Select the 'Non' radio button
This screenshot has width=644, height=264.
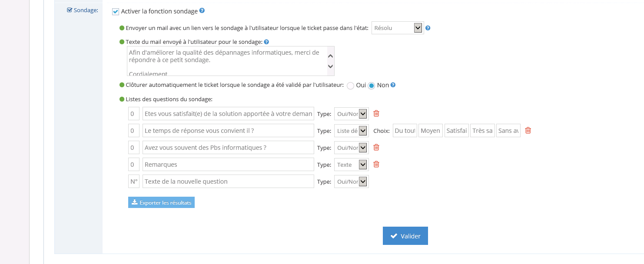(372, 86)
